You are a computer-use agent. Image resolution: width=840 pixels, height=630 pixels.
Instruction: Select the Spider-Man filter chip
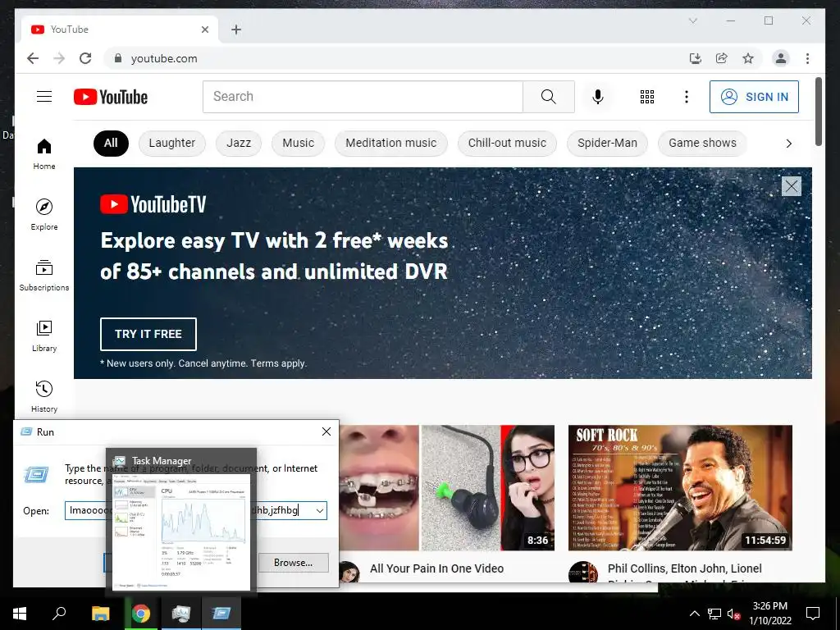(607, 143)
